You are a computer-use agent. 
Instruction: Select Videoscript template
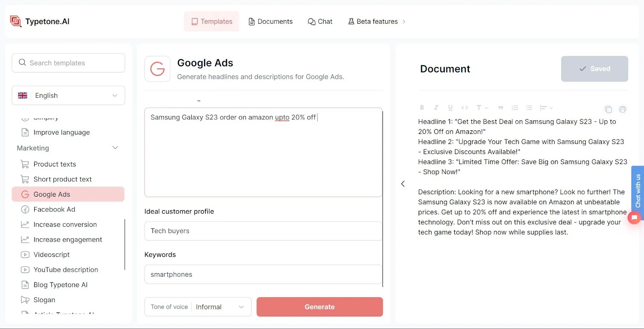[x=52, y=255]
